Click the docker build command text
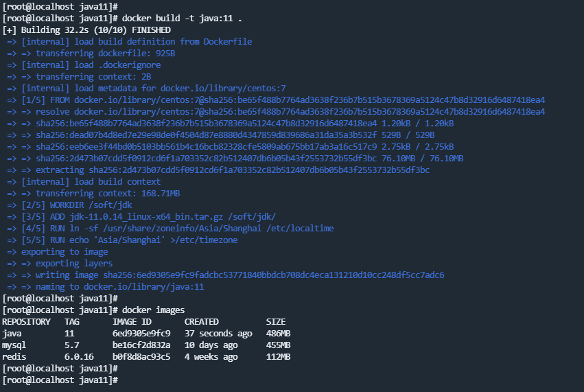This screenshot has height=392, width=584. [x=182, y=19]
